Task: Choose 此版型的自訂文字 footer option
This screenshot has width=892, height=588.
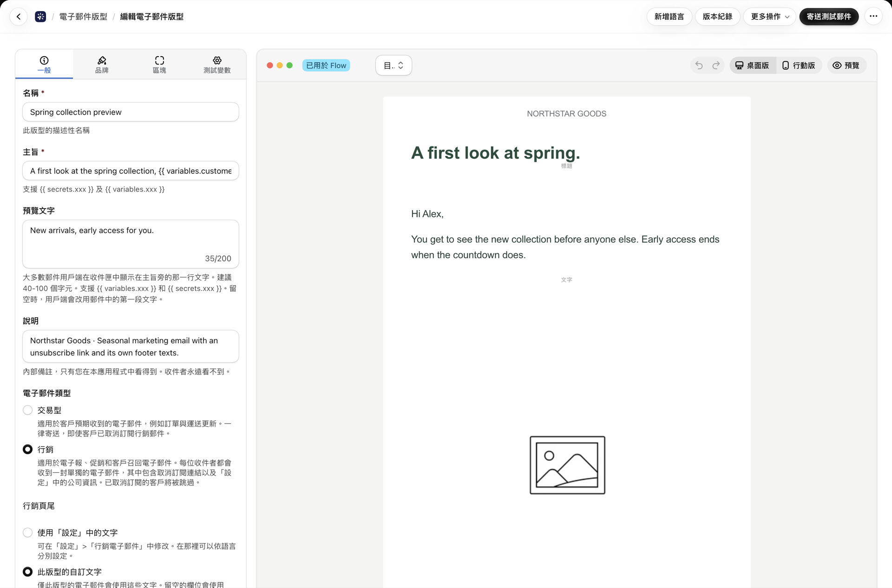Action: point(28,572)
